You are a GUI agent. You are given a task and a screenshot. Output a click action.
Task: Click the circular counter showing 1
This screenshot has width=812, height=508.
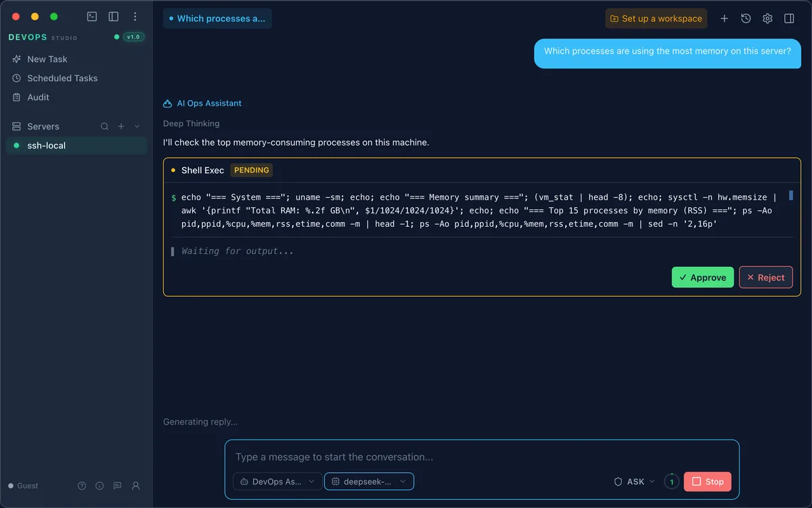click(x=671, y=482)
